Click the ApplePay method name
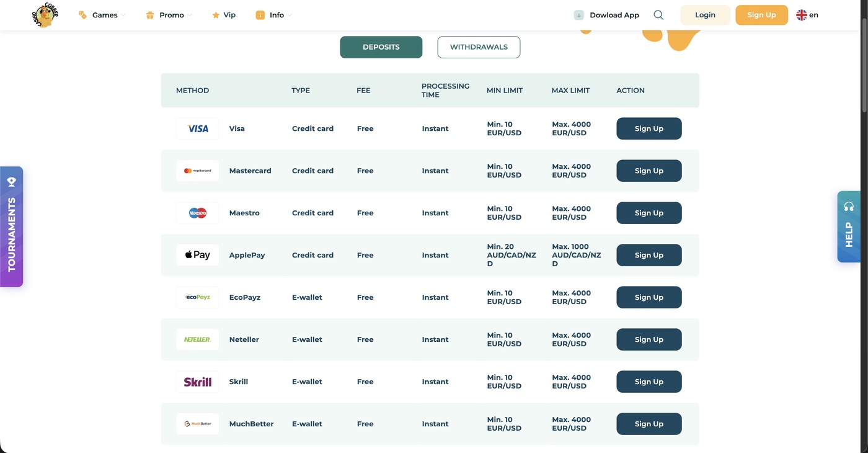Image resolution: width=868 pixels, height=453 pixels. pos(247,255)
